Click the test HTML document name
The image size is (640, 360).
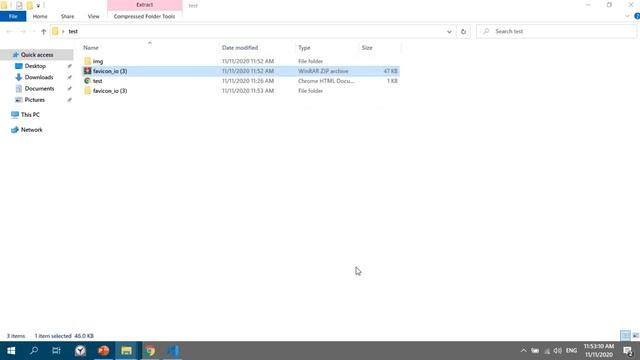pyautogui.click(x=98, y=81)
